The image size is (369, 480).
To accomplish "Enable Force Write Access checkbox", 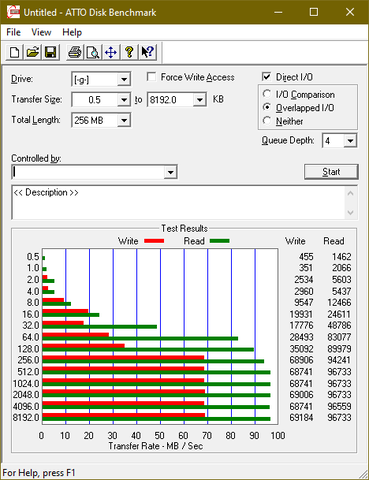I will (151, 77).
